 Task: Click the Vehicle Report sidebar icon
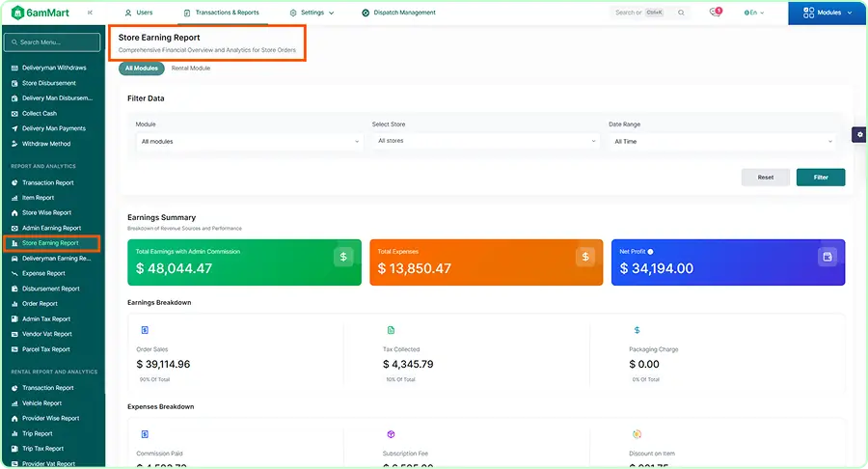tap(14, 403)
